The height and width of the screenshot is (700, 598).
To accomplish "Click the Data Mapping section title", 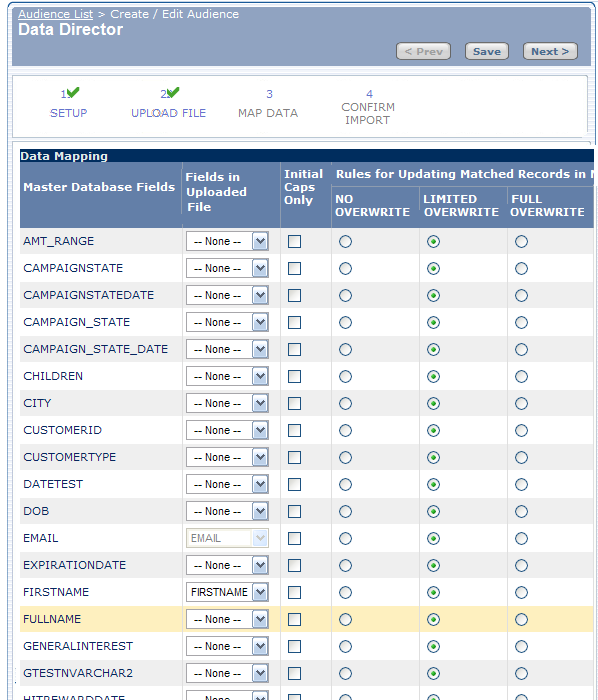I will click(64, 156).
